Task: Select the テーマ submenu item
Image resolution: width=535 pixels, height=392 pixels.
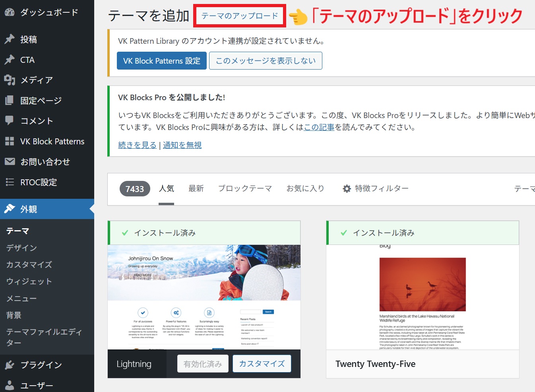Action: coord(17,231)
